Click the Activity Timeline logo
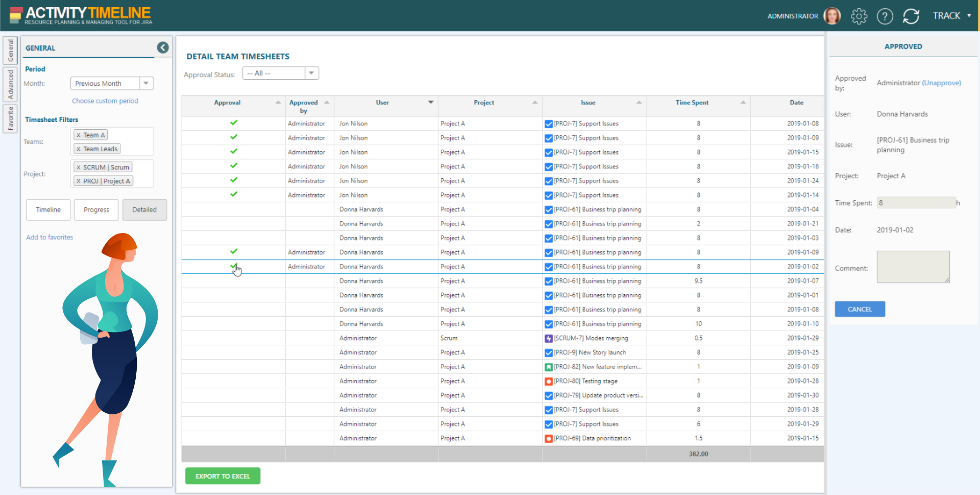 tap(81, 15)
